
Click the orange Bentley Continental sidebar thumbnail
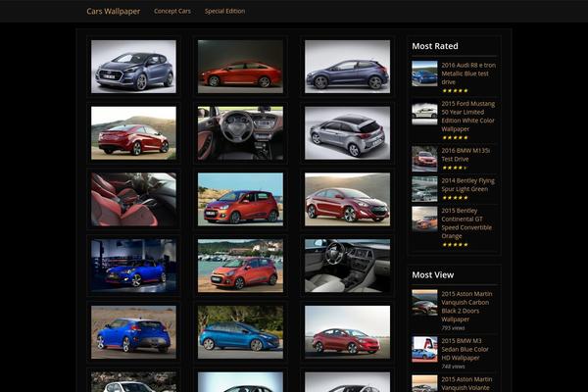click(x=424, y=220)
